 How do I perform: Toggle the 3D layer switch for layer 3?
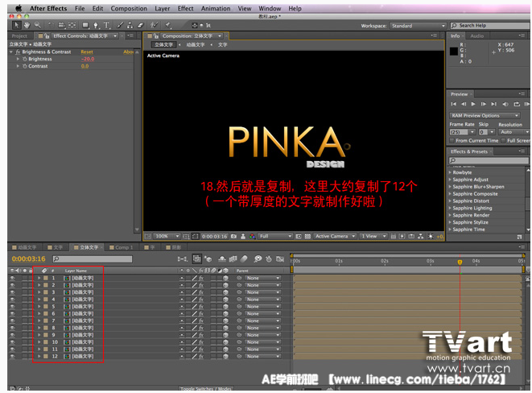[x=225, y=292]
